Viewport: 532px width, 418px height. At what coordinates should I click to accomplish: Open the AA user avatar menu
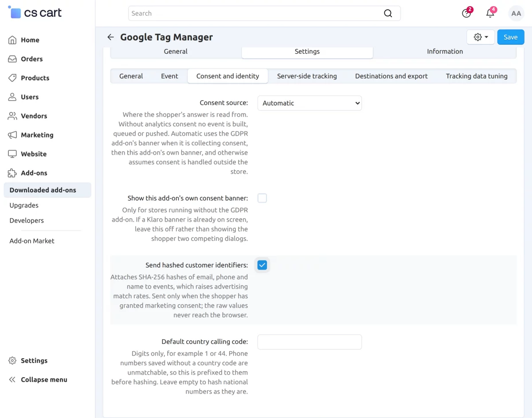coord(516,13)
